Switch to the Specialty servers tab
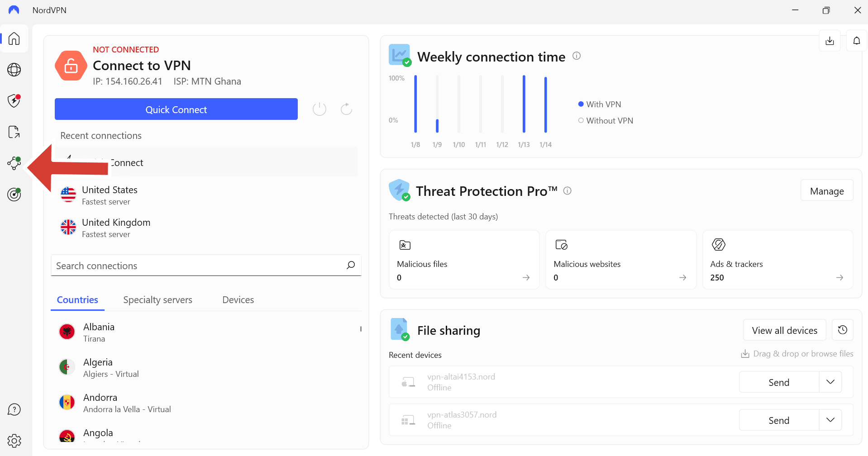The height and width of the screenshot is (456, 868). [157, 300]
